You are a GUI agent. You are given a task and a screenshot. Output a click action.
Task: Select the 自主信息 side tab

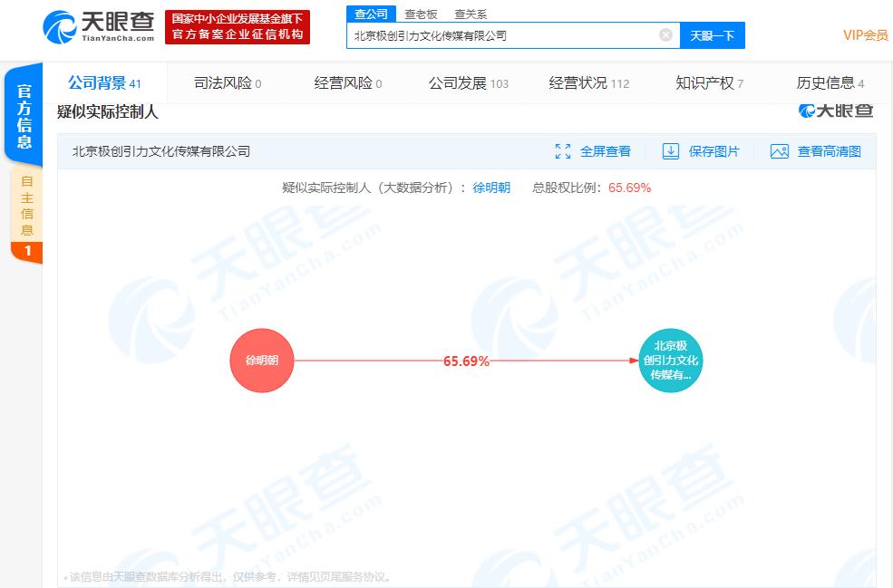pyautogui.click(x=26, y=216)
